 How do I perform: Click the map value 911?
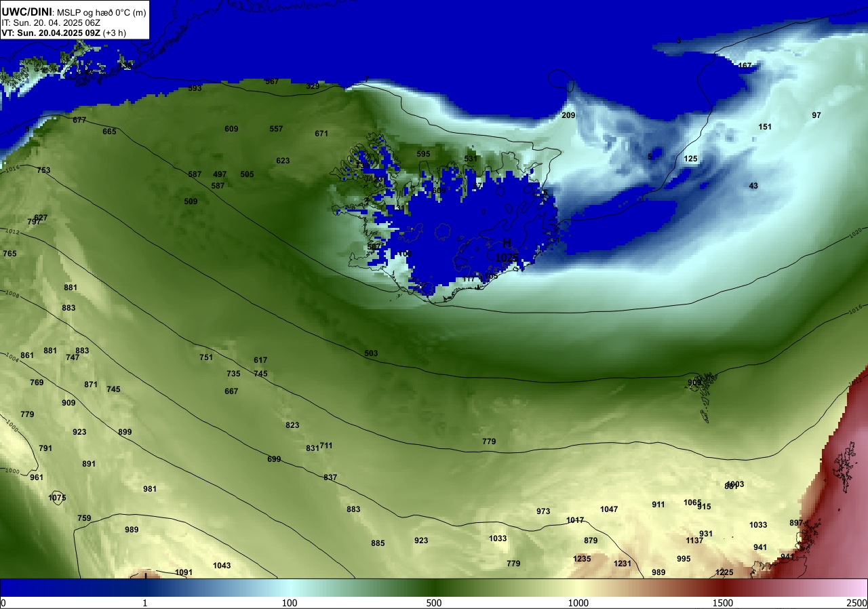[658, 505]
